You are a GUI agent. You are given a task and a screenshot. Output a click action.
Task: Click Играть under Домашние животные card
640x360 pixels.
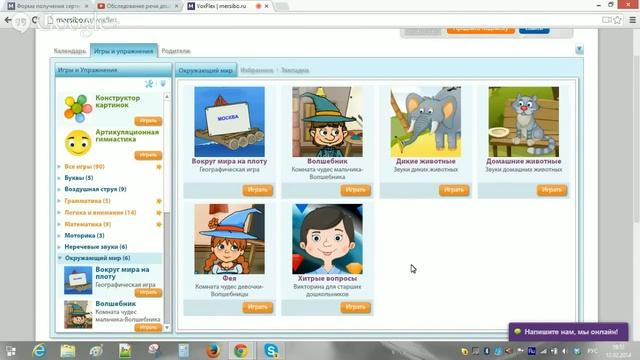click(x=552, y=190)
